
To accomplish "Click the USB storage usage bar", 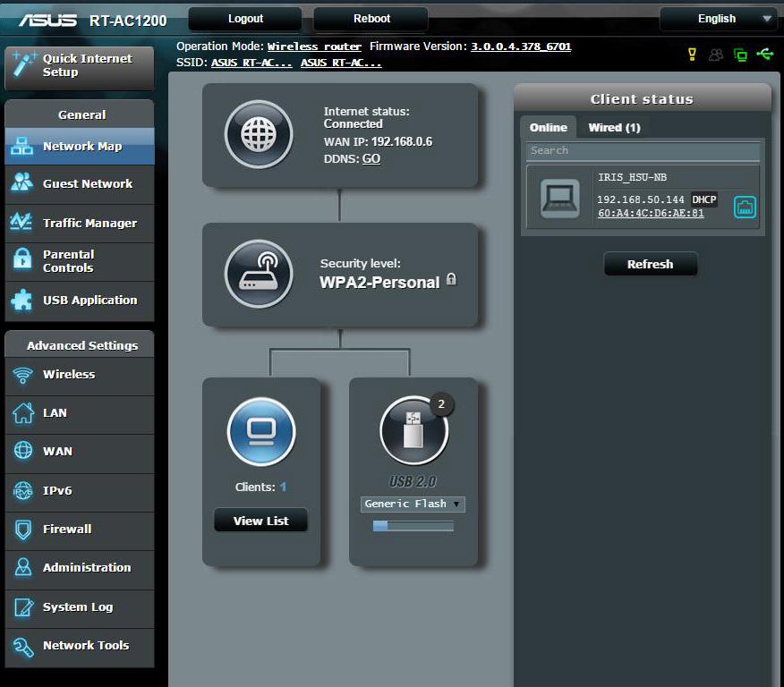I will (x=413, y=526).
